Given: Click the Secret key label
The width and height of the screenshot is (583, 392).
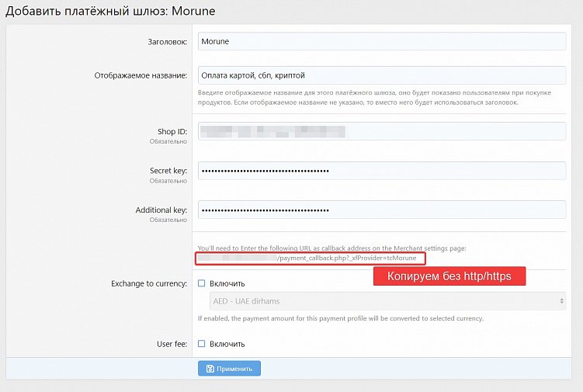Looking at the screenshot, I should coord(168,171).
